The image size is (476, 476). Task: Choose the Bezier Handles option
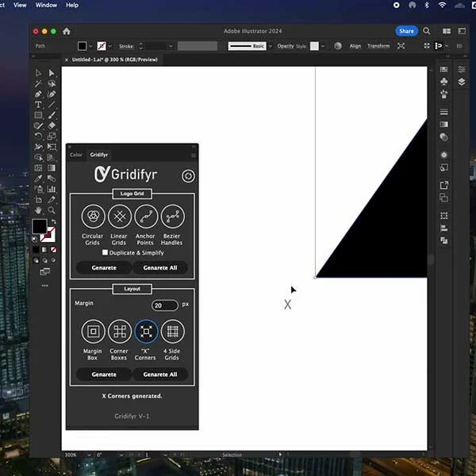172,216
